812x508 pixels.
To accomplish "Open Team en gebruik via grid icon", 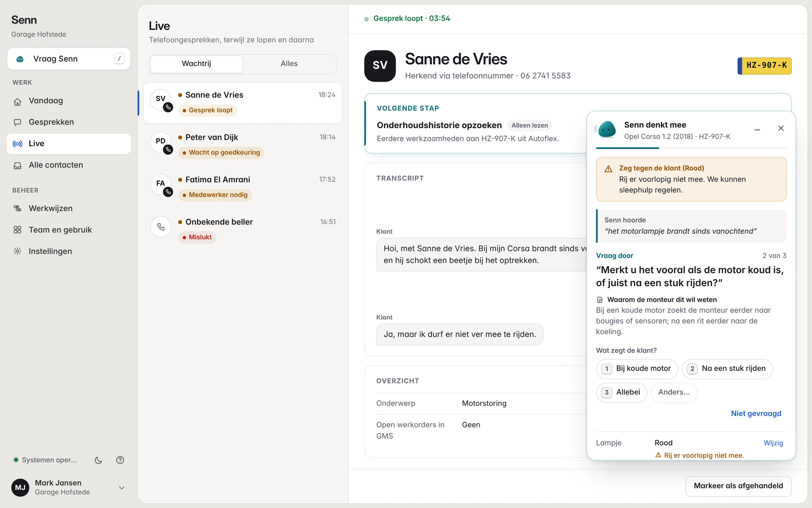I will click(x=18, y=230).
